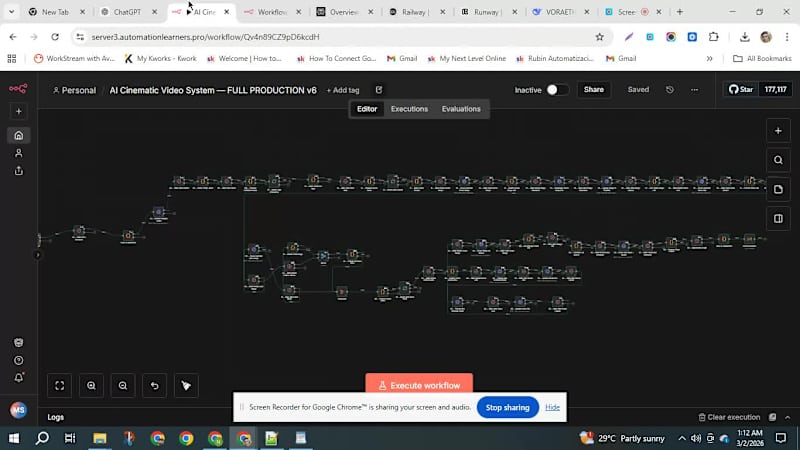This screenshot has width=800, height=450.
Task: Open the Gmail bookmark after My Kworks
Action: [402, 59]
